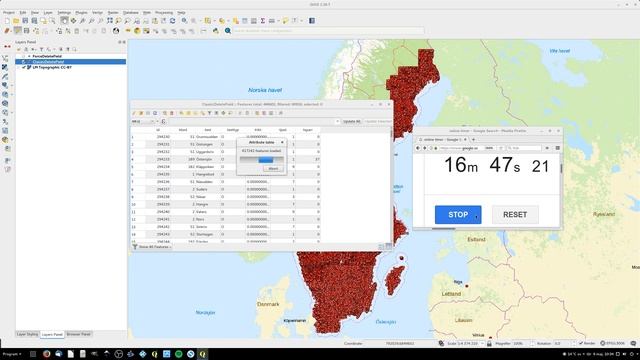Click Delete Selected Features trash icon in attribute table
The height and width of the screenshot is (360, 640).
coord(172,113)
